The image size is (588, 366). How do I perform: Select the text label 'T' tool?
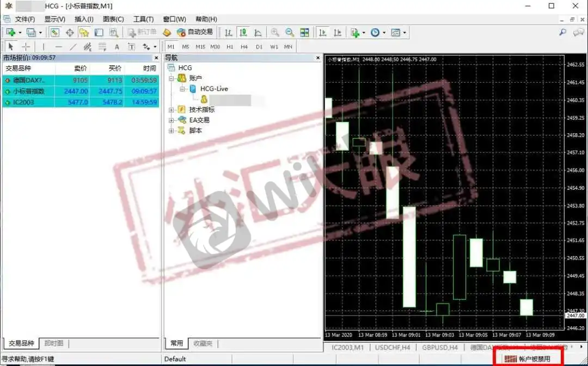[131, 46]
